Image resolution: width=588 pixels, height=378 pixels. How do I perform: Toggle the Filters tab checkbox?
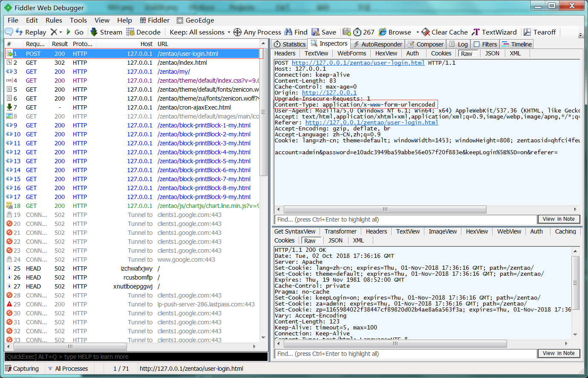[477, 44]
